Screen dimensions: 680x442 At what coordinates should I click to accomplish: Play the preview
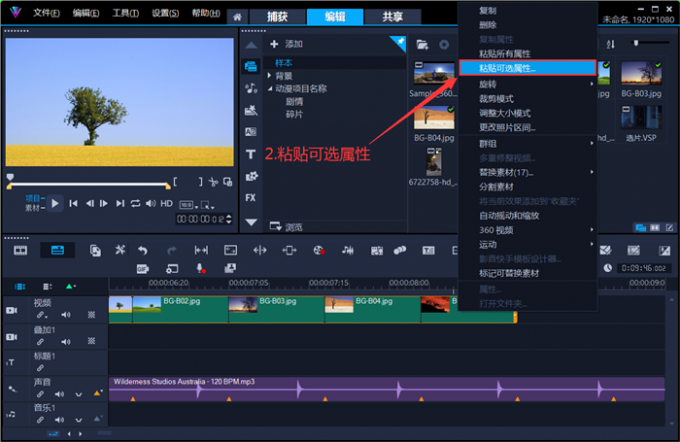55,203
